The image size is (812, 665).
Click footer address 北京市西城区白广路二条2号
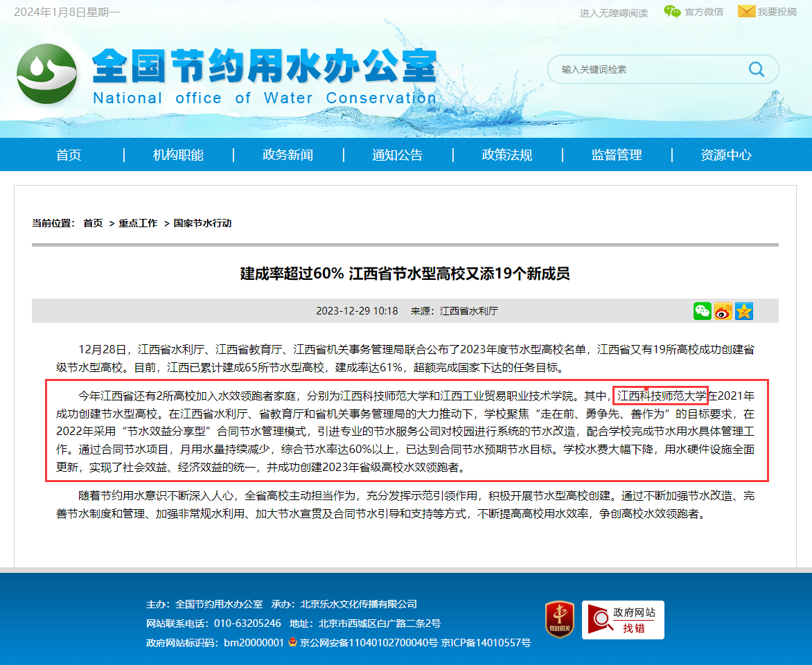380,623
